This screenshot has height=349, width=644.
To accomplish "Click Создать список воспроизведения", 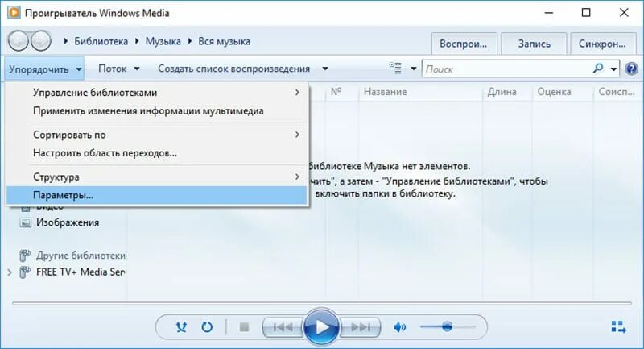I will click(233, 69).
